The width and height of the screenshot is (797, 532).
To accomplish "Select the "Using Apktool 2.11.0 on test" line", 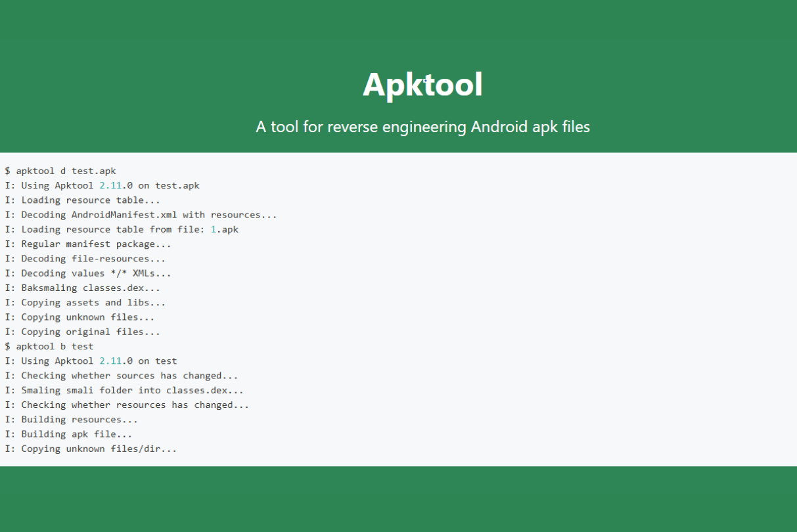I will tap(91, 361).
